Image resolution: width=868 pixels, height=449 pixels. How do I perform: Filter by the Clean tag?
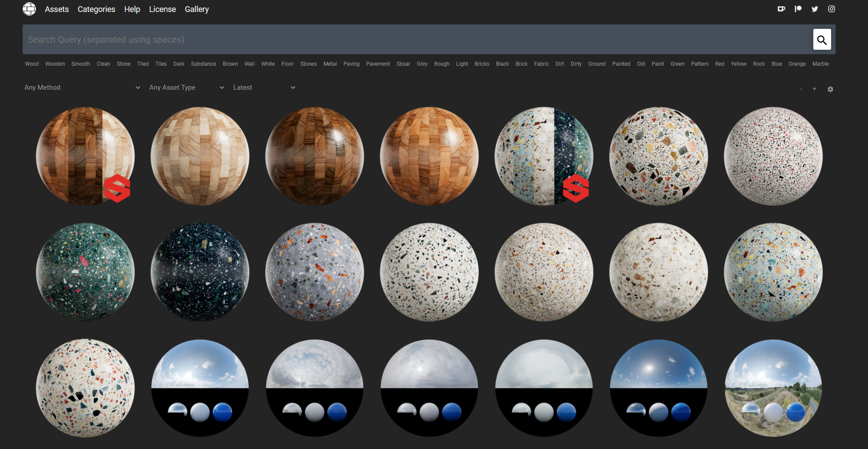pos(104,64)
